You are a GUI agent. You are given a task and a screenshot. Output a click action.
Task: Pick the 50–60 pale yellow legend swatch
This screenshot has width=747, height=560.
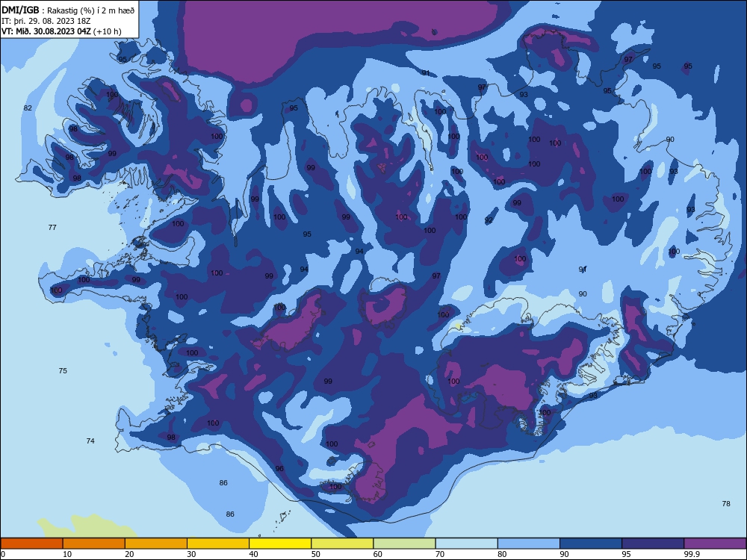coord(342,544)
